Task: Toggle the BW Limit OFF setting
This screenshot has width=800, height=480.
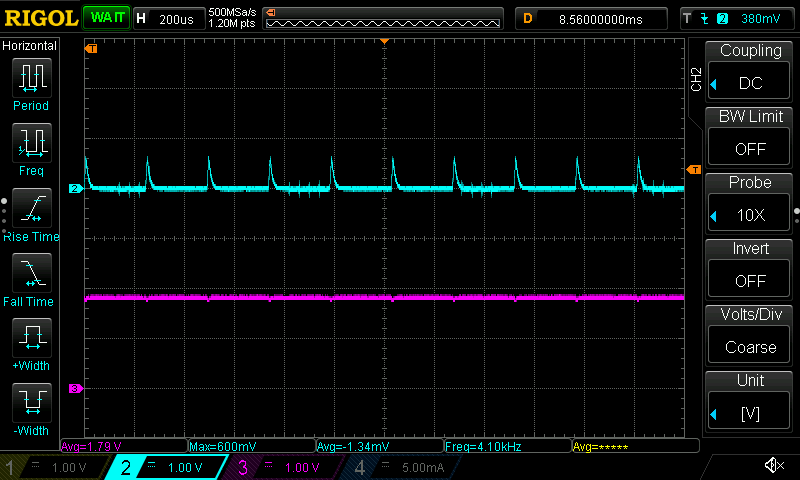Action: point(749,148)
